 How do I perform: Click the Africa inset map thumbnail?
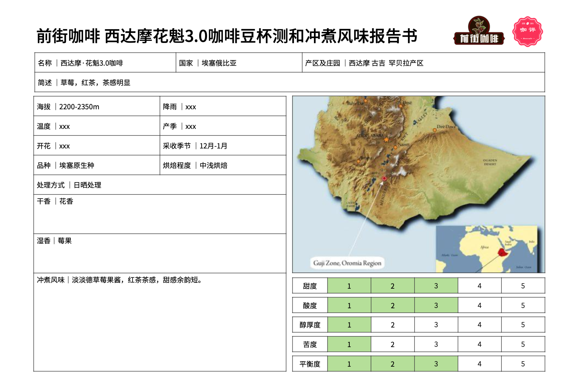(x=487, y=249)
